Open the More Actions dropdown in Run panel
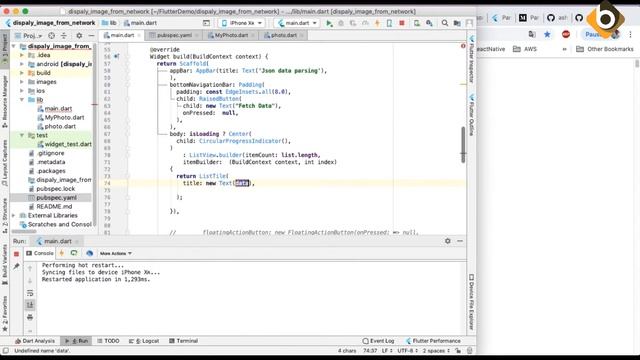The height and width of the screenshot is (360, 640). point(116,253)
